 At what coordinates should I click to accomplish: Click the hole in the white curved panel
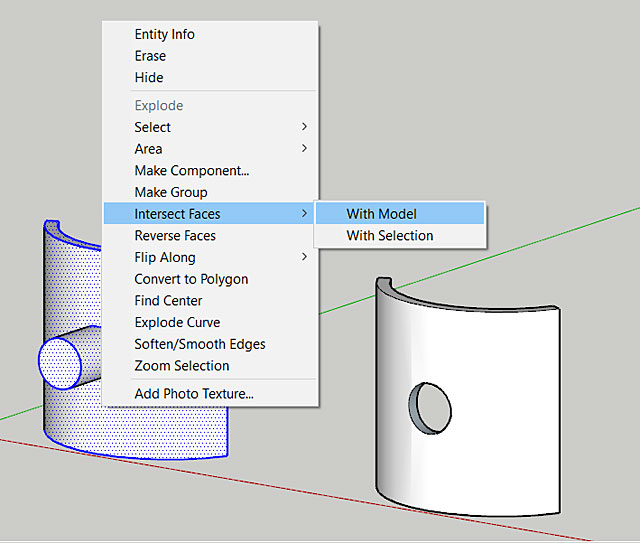(430, 408)
